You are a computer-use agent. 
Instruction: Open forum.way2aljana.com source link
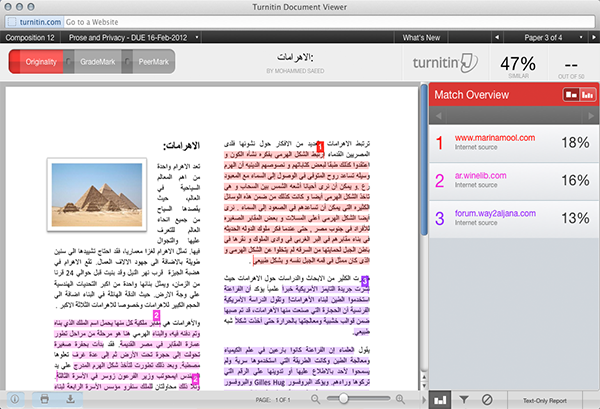[495, 213]
